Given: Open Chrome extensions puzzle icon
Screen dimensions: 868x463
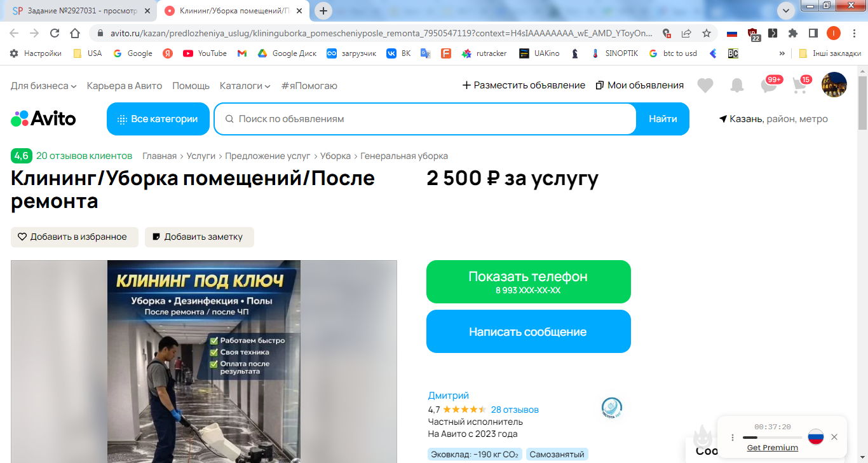Looking at the screenshot, I should (x=792, y=33).
